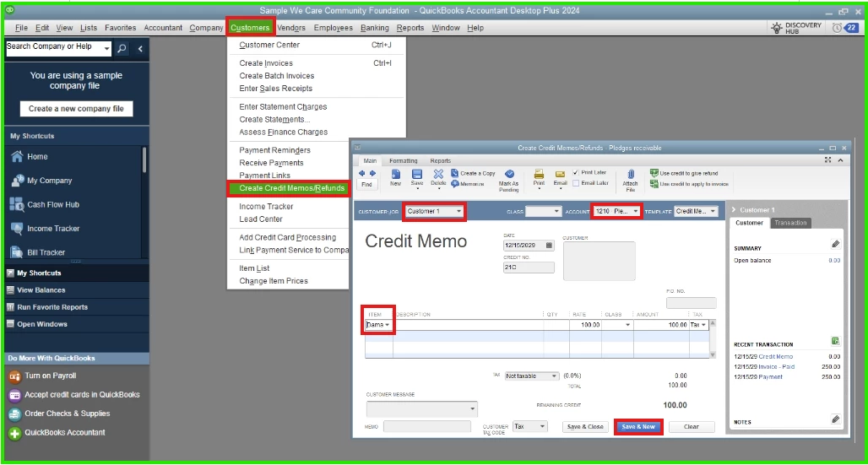Click the Email envelope icon
The image size is (868, 465).
tap(560, 174)
